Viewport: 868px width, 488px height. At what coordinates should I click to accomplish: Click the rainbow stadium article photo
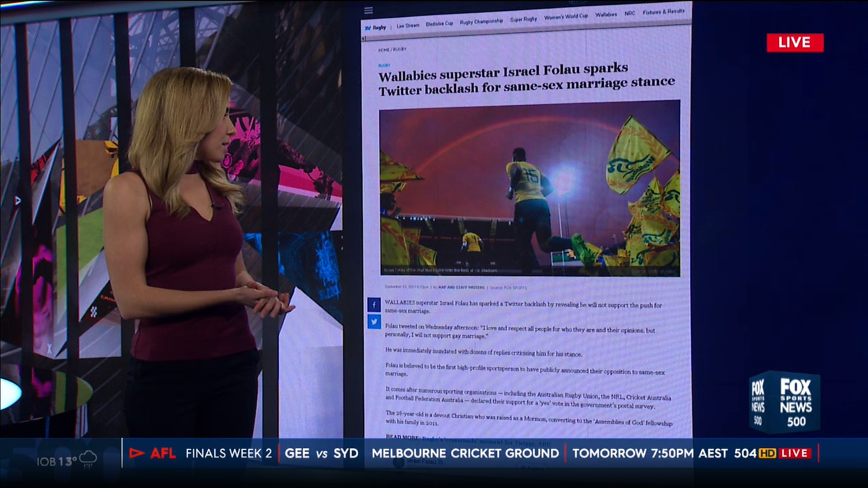pyautogui.click(x=529, y=188)
